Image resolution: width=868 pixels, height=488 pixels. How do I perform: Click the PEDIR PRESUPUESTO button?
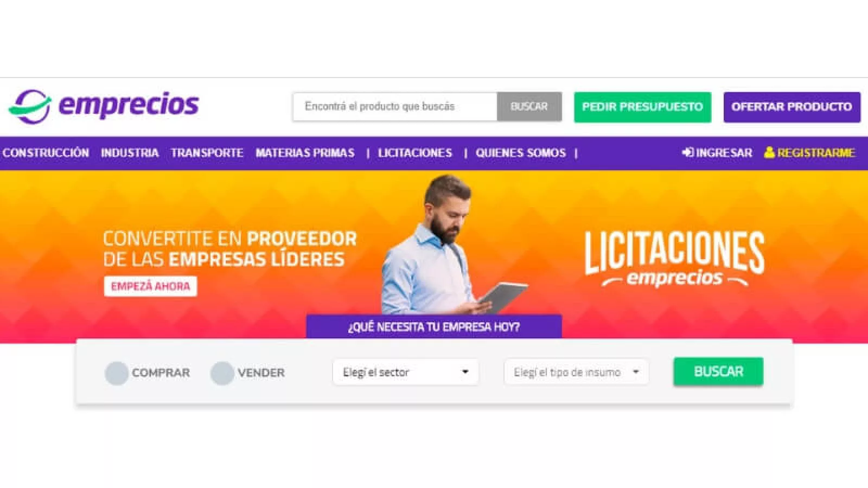point(643,107)
